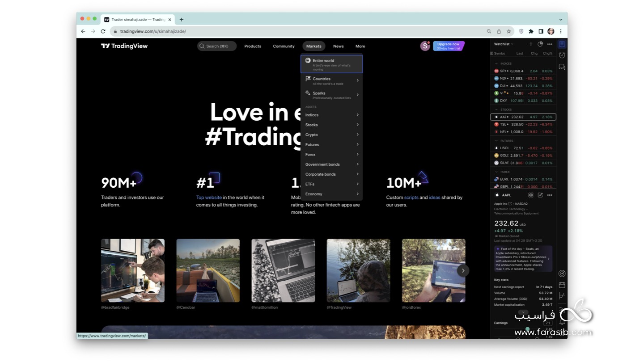Open Apple Inc external link icon

pos(510,204)
